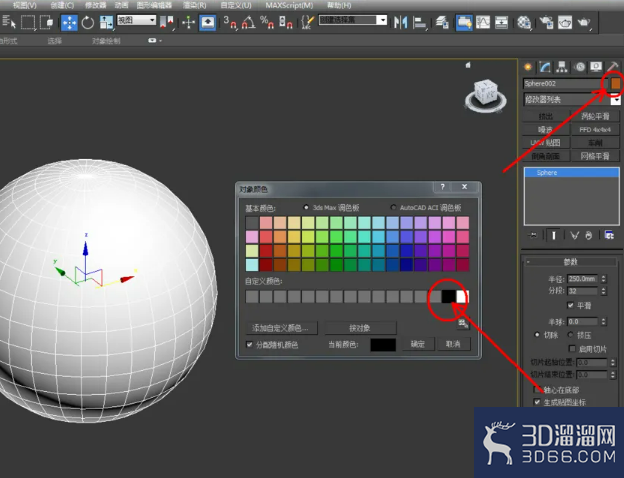624x478 pixels.
Task: Toggle the 3D Snaps icon
Action: [229, 22]
